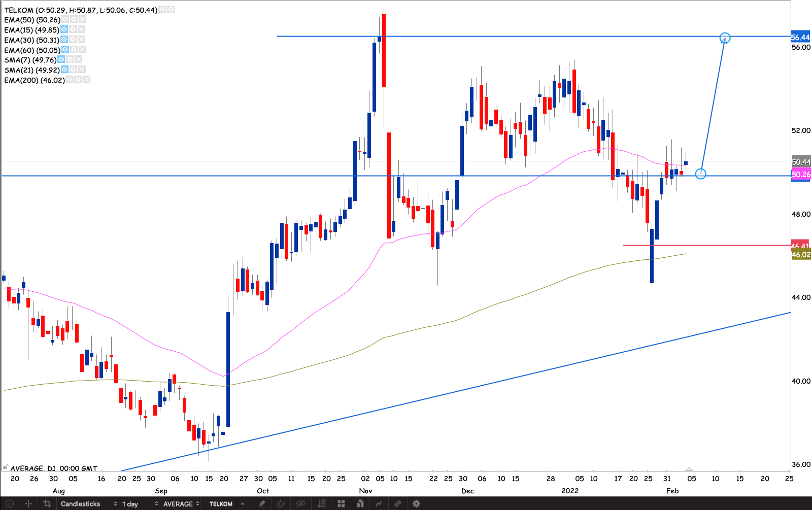Open settings for EMA(60) indicator

(74, 50)
